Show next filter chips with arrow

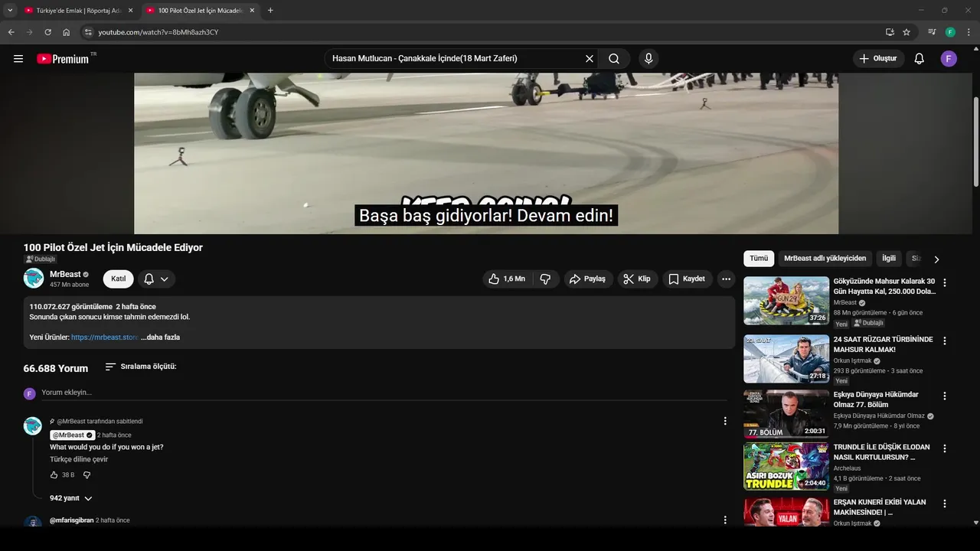936,259
